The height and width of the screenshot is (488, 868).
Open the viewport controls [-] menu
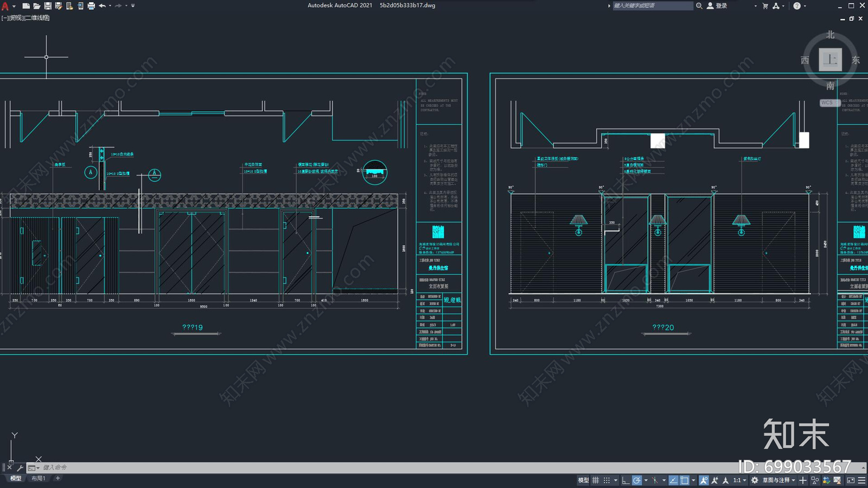click(x=5, y=18)
